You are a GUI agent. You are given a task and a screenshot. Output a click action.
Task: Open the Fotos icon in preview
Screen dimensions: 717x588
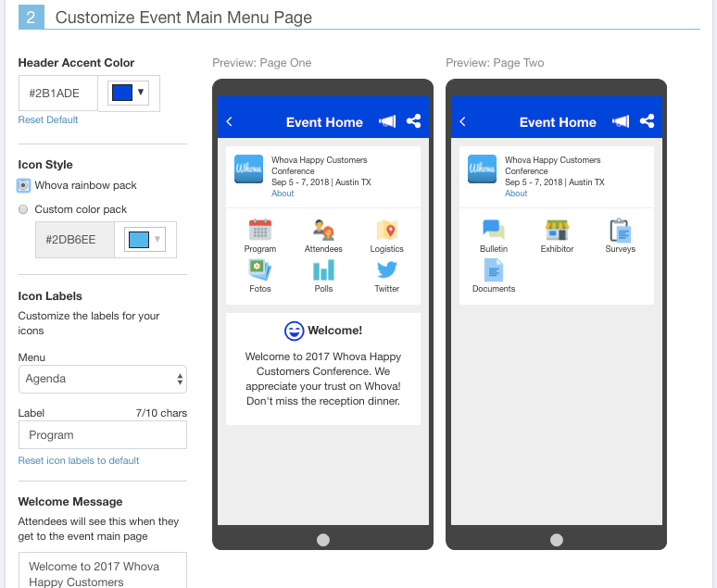(260, 270)
